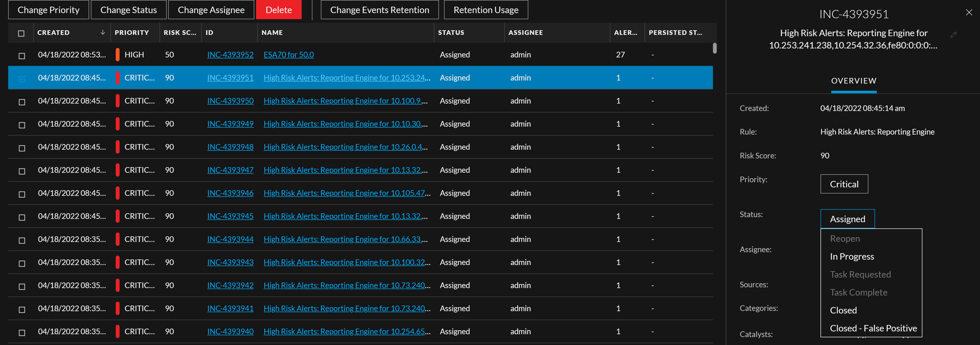Click the Change Assignee button
The height and width of the screenshot is (345, 980).
(211, 10)
